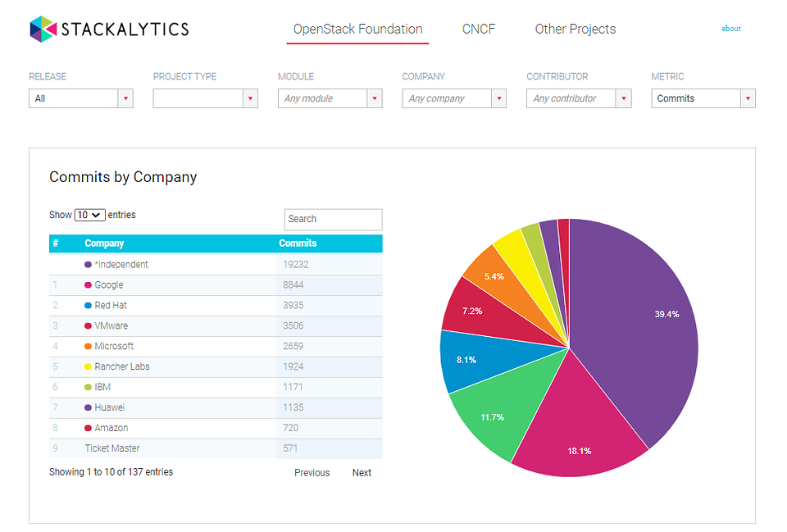Viewport: 787px width, 532px height.
Task: Expand the Release dropdown arrow
Action: [x=125, y=98]
